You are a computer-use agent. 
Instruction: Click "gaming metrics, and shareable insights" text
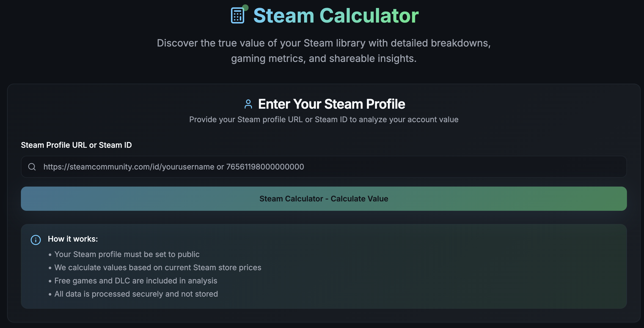pos(324,59)
